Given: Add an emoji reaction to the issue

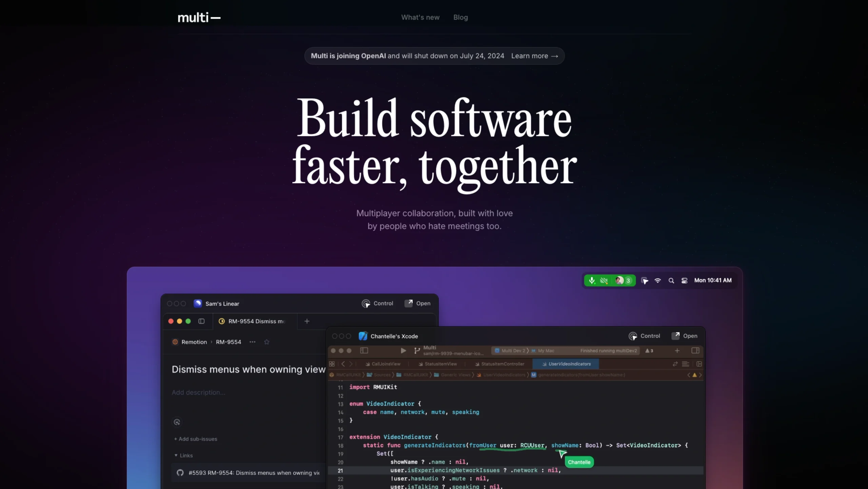Looking at the screenshot, I should pos(177,422).
